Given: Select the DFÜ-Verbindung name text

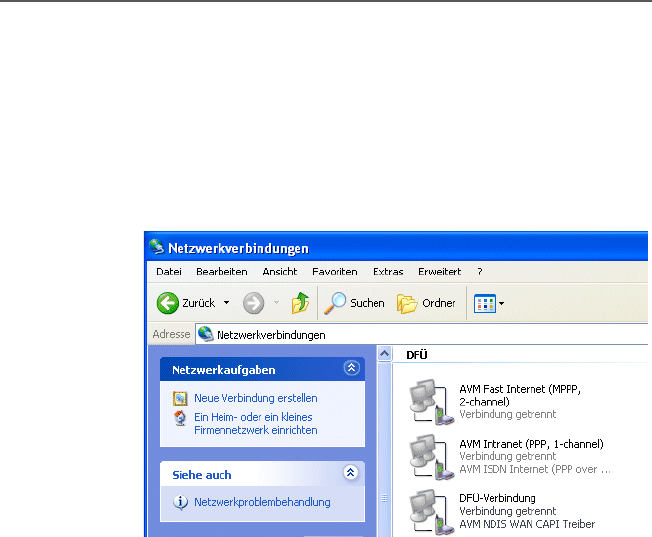Looking at the screenshot, I should 497,498.
